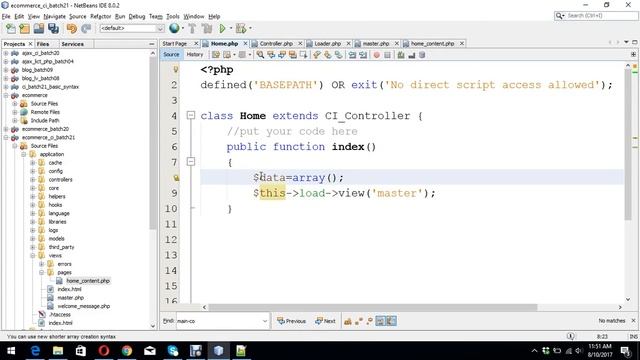Click Next in find bar
The width and height of the screenshot is (640, 360).
pos(325,321)
